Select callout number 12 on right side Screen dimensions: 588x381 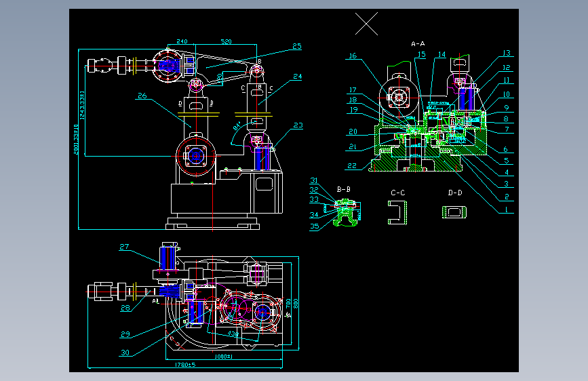point(506,68)
